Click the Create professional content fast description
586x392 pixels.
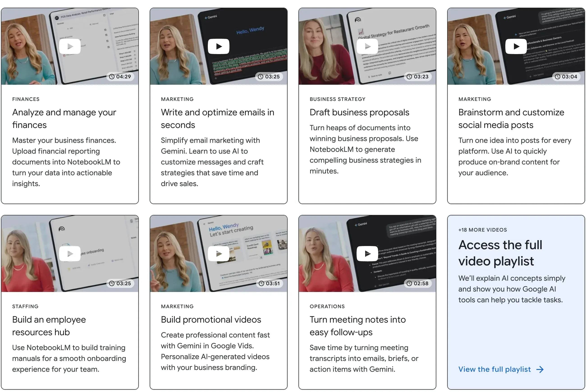click(x=215, y=351)
